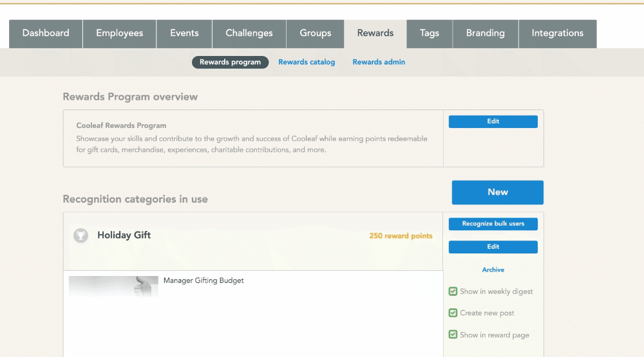Click the Holiday Gift trophy icon
The height and width of the screenshot is (357, 644).
(x=80, y=235)
